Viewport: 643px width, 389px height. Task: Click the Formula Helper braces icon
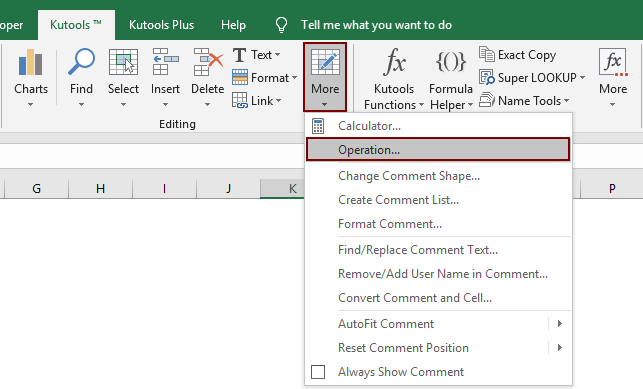pos(451,61)
